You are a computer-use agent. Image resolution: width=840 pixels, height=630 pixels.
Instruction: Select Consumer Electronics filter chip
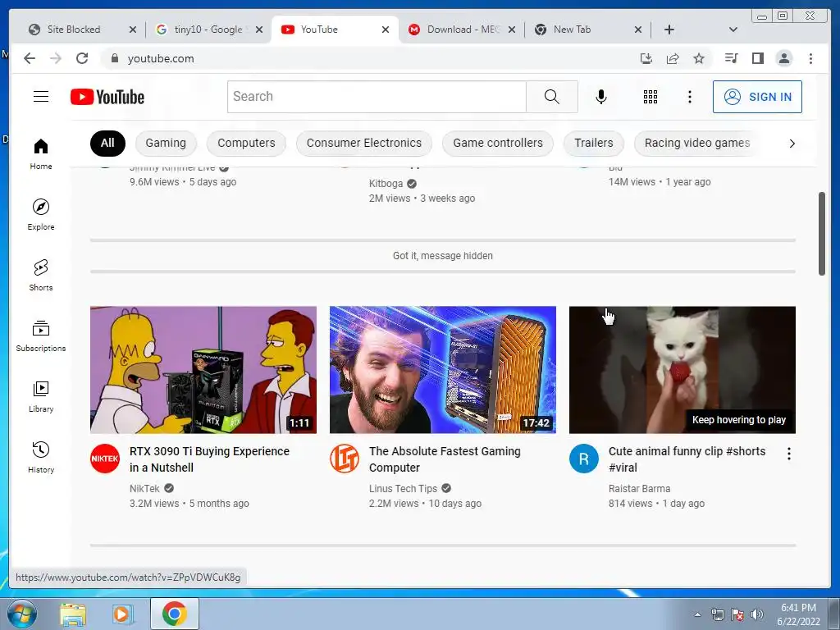point(363,143)
